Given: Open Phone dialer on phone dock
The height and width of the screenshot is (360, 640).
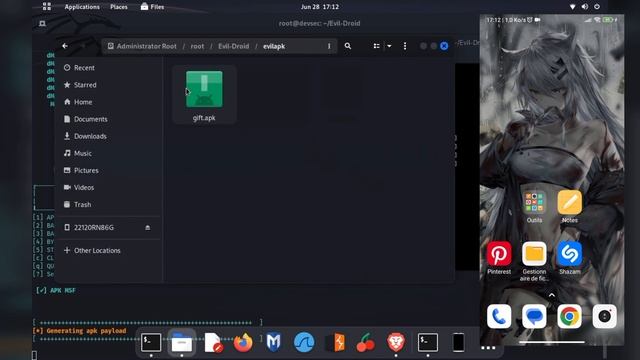Looking at the screenshot, I should (x=499, y=316).
